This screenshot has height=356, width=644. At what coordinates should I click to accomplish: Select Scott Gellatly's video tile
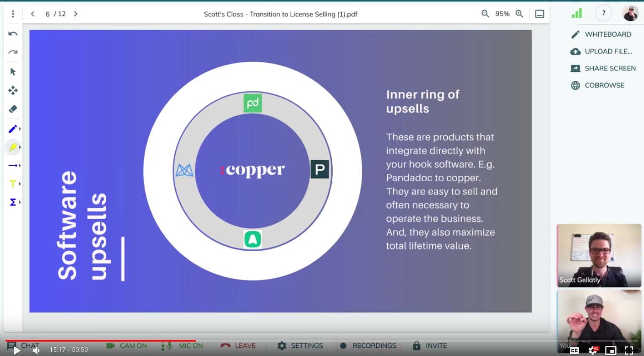point(599,255)
